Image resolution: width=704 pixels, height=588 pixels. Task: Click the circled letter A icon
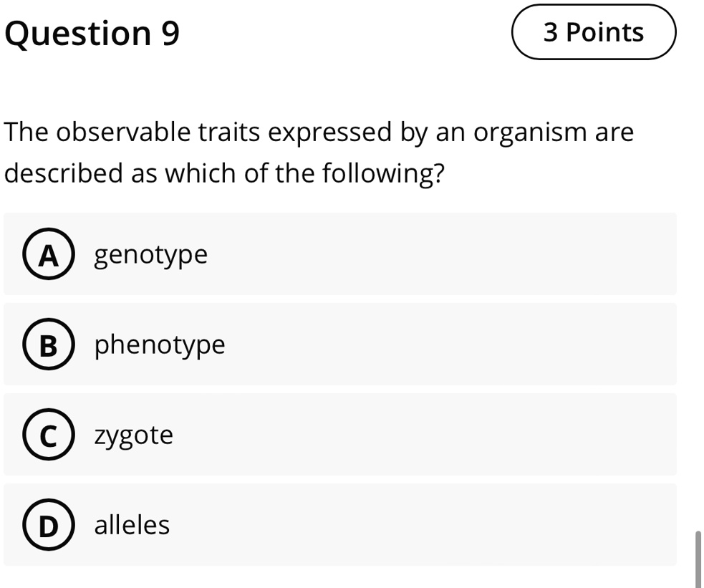coord(49,254)
